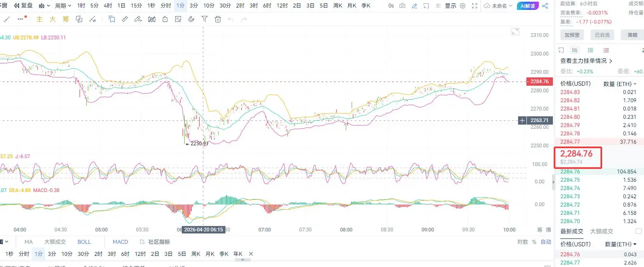Switch to the 大额成交 tab

(601, 231)
